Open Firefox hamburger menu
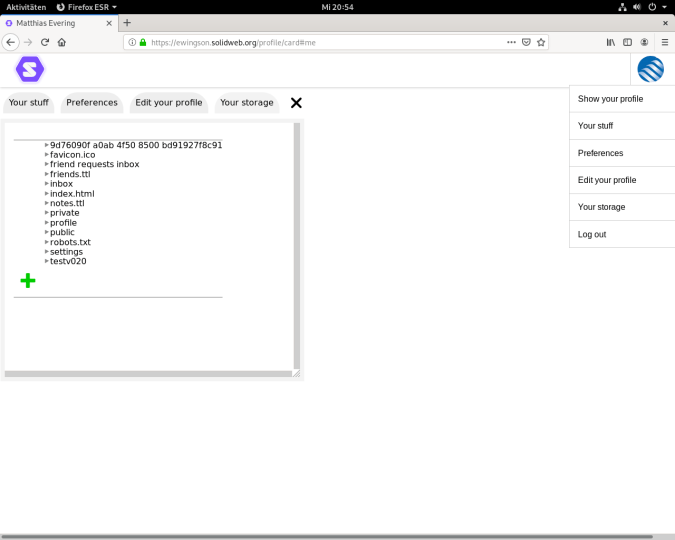Screen dimensions: 675x540 click(x=664, y=42)
